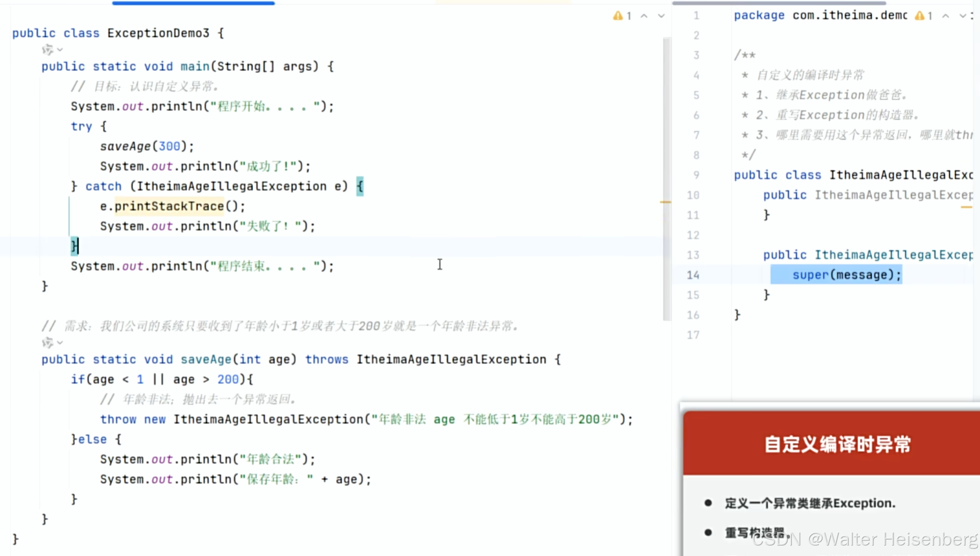Jump to next problem in right editor
The height and width of the screenshot is (556, 980).
coord(963,16)
